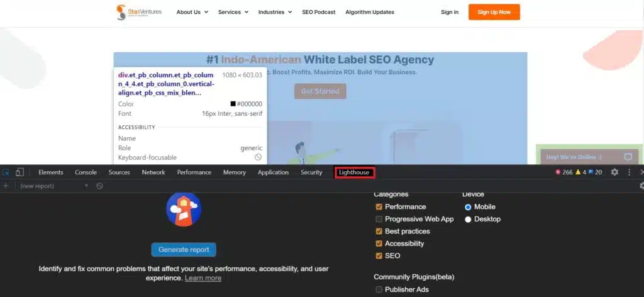Viewport: 644px width, 297px height.
Task: Click the Sign in link
Action: (x=450, y=12)
